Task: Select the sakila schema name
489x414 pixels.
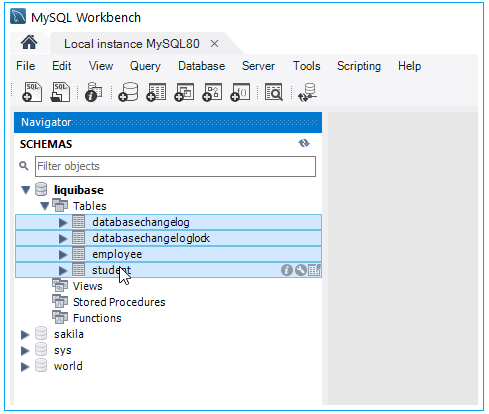Action: pyautogui.click(x=69, y=334)
